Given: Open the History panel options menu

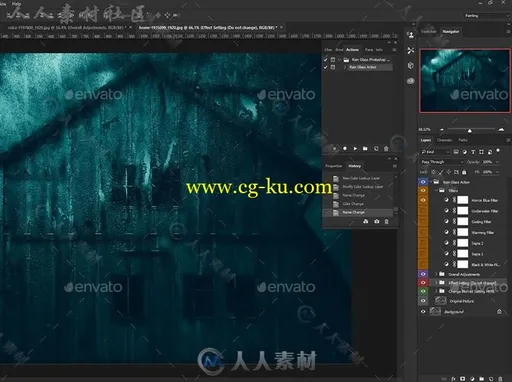Looking at the screenshot, I should (x=394, y=166).
